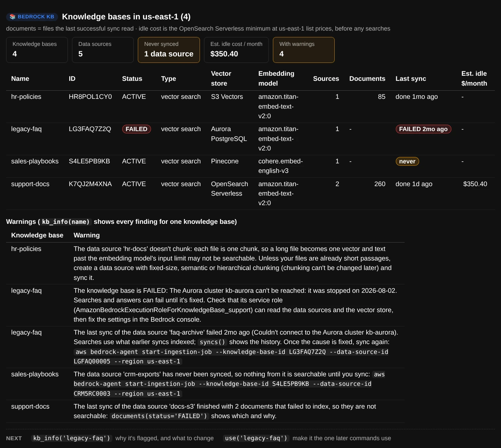Click support-docs in the Warnings table

tap(30, 406)
